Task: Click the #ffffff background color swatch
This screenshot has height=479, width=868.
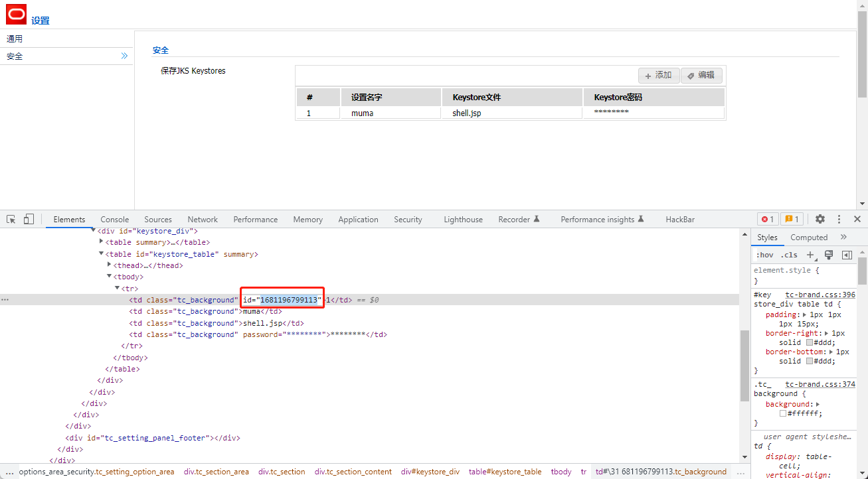Action: (x=784, y=413)
